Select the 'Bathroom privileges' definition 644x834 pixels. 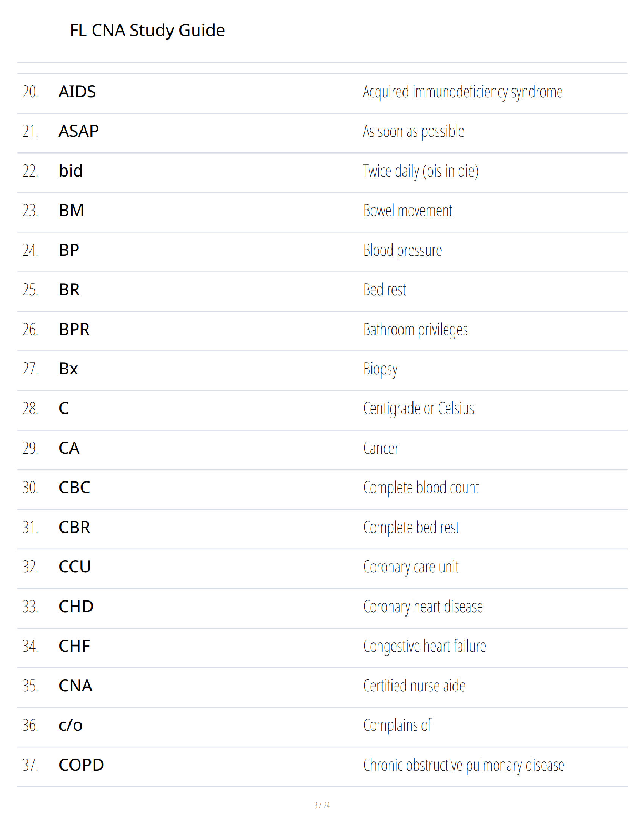[416, 330]
